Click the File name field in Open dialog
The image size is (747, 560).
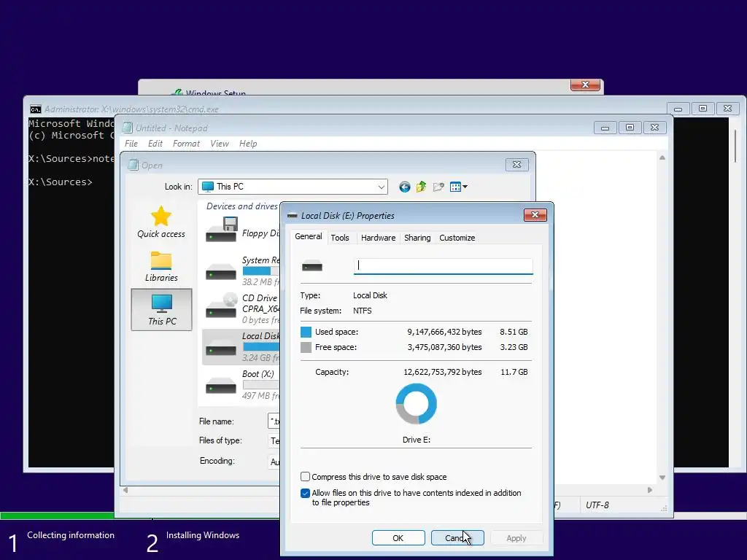click(x=274, y=421)
